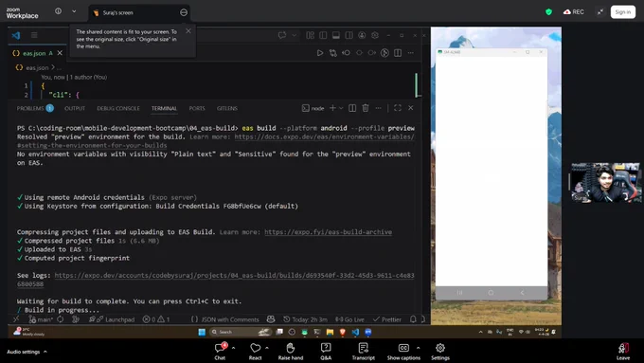Screen dimensions: 644x363
Task: Expand Audio settings arrow
Action: click(45, 352)
